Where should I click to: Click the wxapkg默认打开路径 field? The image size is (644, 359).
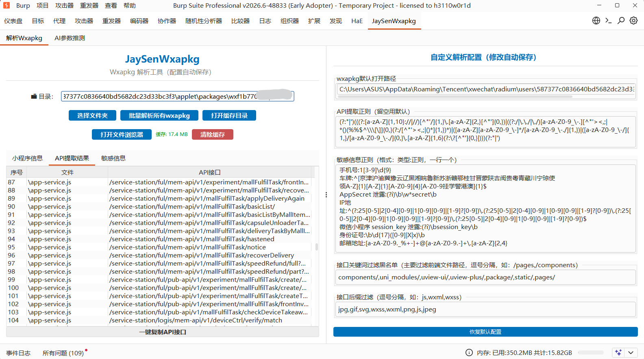coord(485,89)
